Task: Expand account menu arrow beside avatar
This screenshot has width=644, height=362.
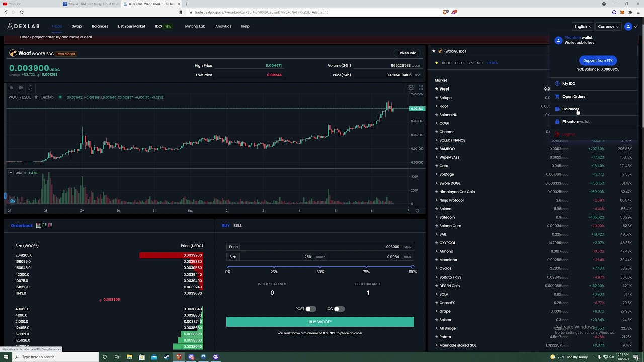Action: pos(636,26)
